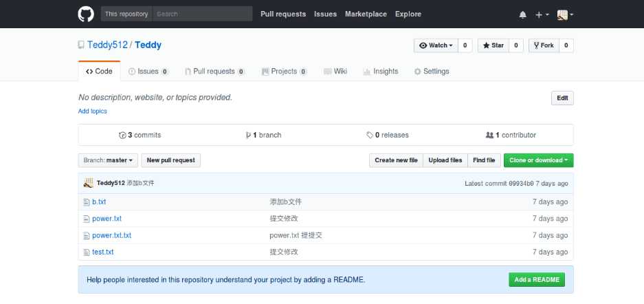Open the test.txt file
The height and width of the screenshot is (304, 644).
point(102,252)
